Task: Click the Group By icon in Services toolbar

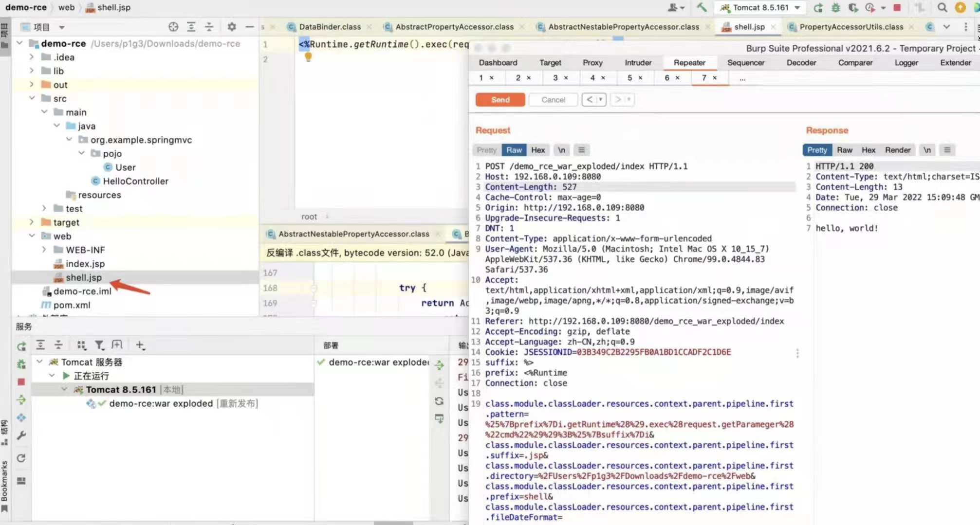Action: tap(81, 345)
